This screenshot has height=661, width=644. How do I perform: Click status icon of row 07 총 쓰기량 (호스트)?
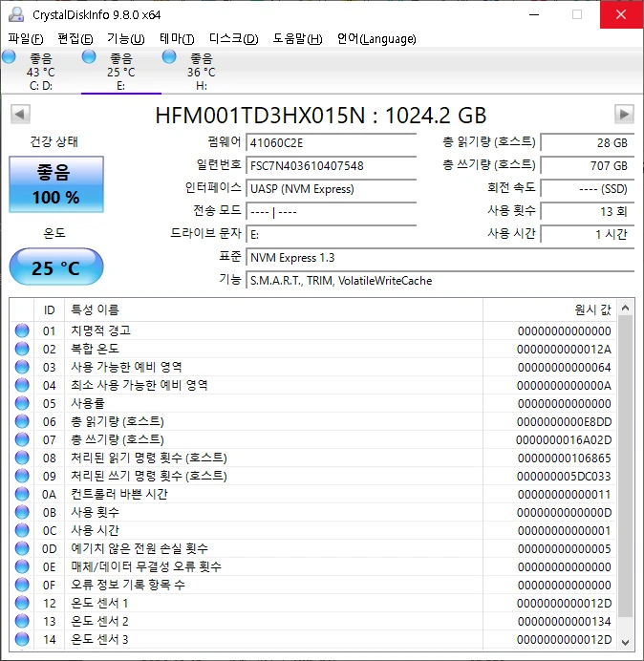tap(22, 439)
